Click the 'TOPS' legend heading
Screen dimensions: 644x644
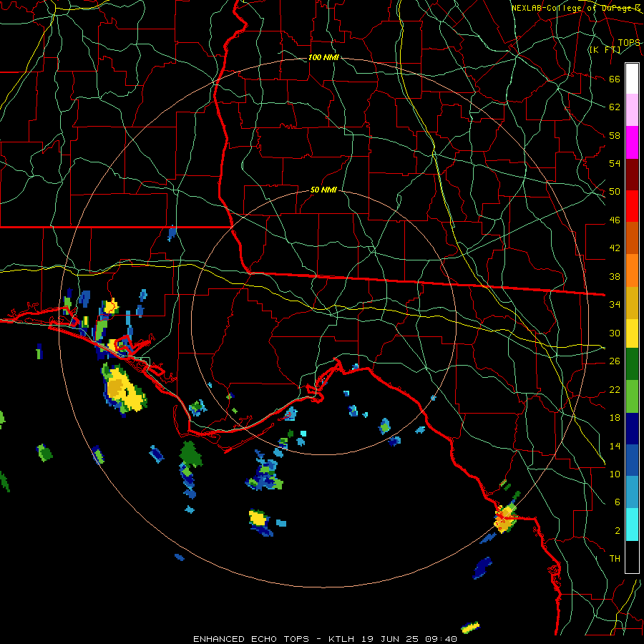coord(629,43)
